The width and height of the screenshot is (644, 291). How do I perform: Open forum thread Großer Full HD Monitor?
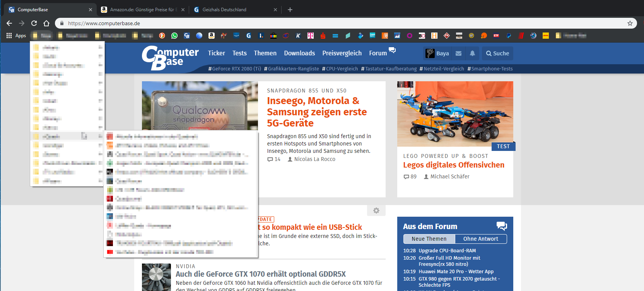[449, 261]
